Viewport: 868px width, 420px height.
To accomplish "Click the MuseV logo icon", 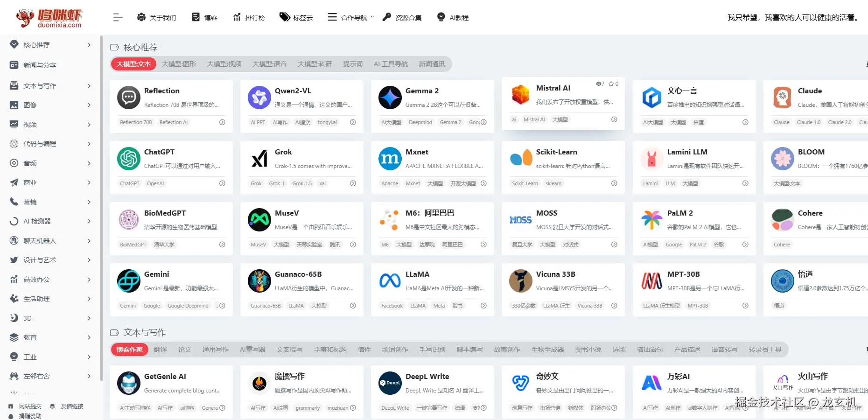I will [259, 220].
